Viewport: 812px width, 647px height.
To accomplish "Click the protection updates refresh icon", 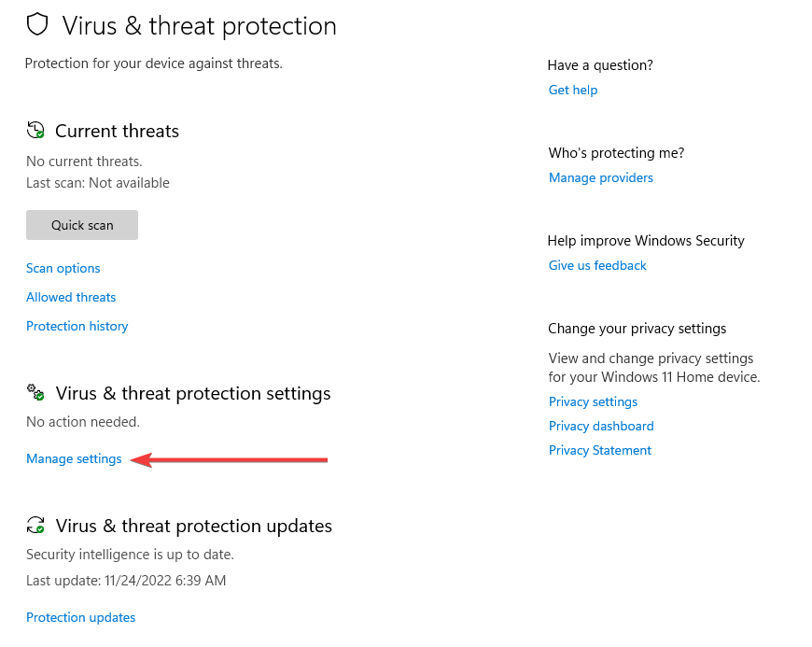I will pyautogui.click(x=35, y=525).
